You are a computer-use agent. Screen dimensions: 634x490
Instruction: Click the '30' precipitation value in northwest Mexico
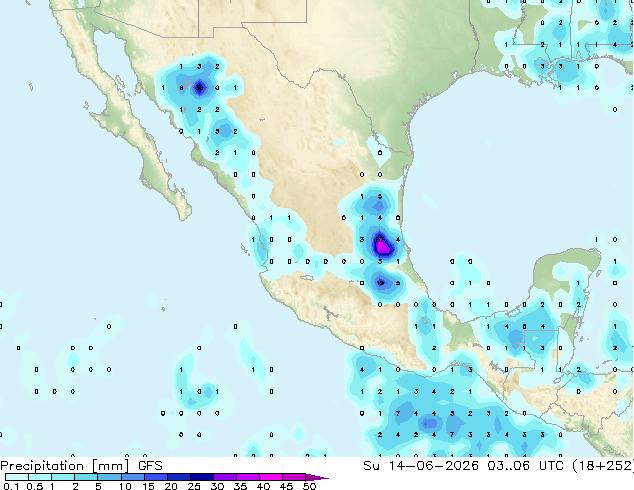(x=199, y=87)
